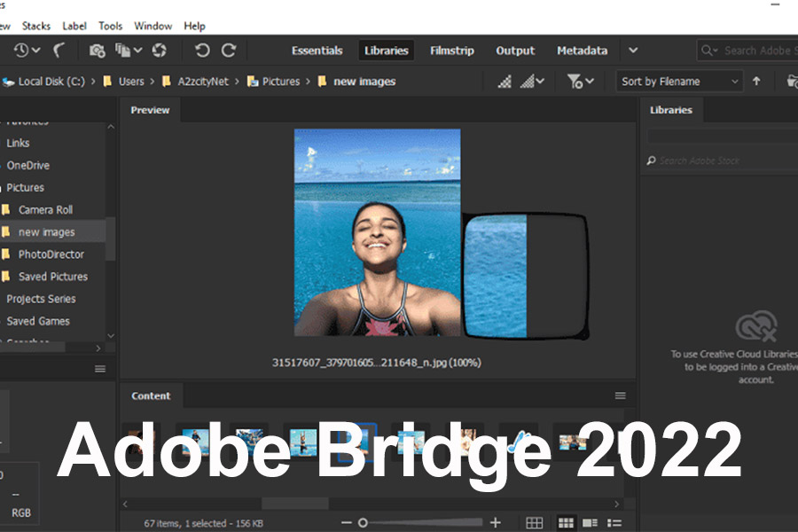The width and height of the screenshot is (798, 532).
Task: Open left panel hamburger menu
Action: (100, 369)
